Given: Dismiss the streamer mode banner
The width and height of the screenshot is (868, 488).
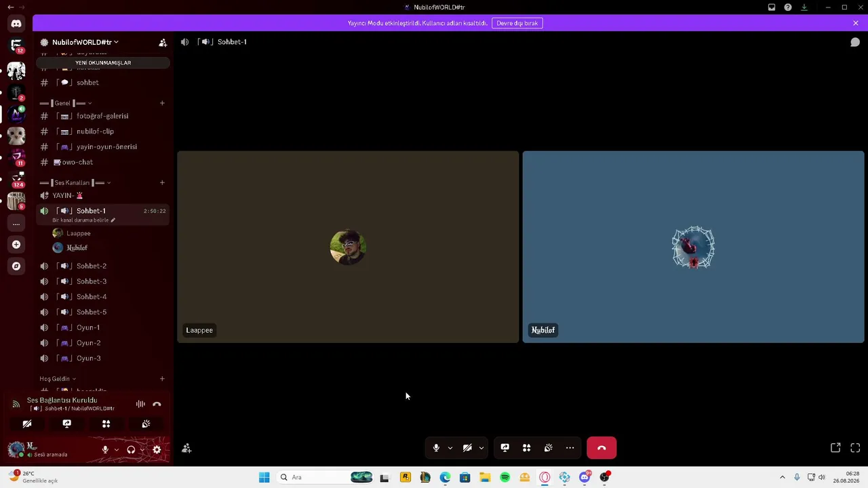Looking at the screenshot, I should 856,23.
